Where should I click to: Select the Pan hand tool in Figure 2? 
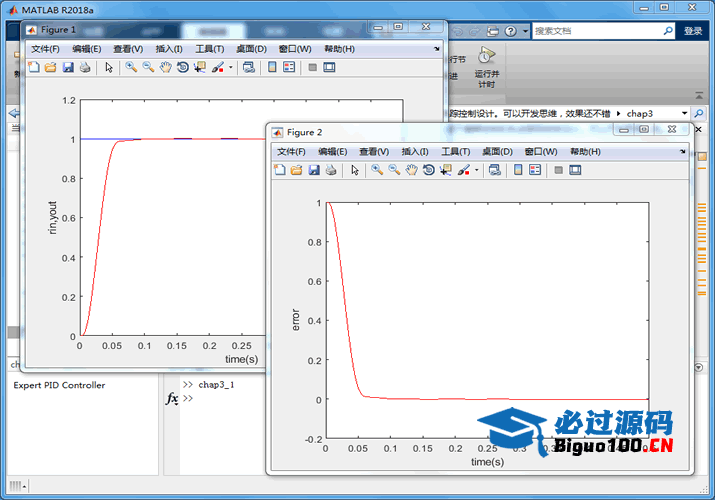click(x=412, y=170)
